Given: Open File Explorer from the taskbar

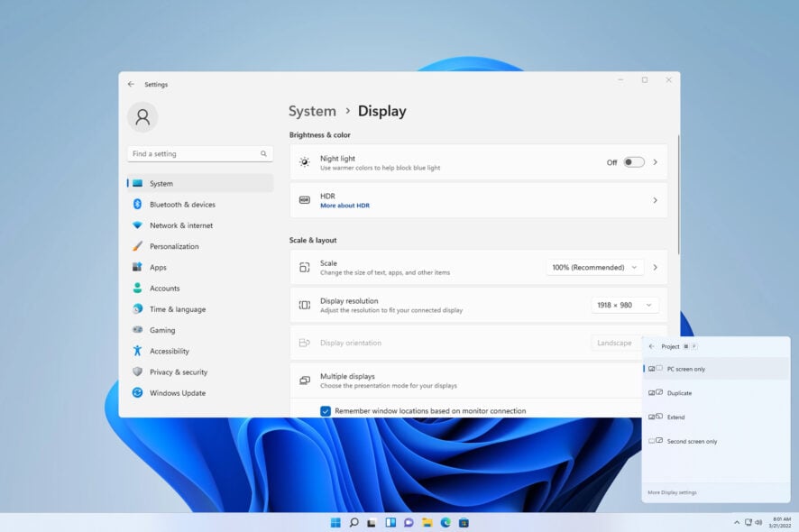Looking at the screenshot, I should click(427, 523).
